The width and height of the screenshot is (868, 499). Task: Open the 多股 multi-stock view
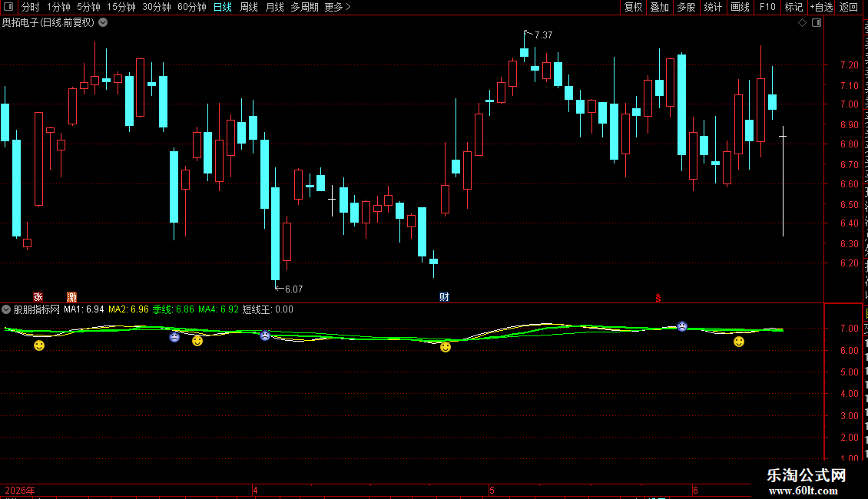tap(687, 7)
